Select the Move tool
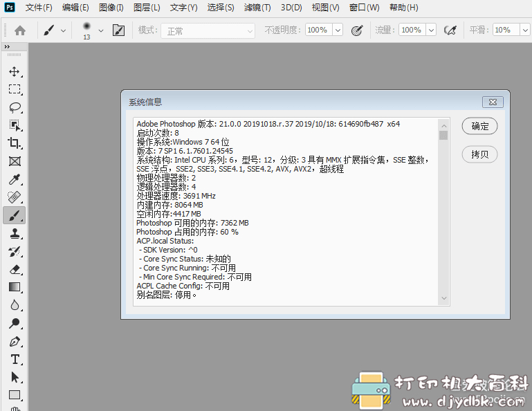This screenshot has width=532, height=411. (x=15, y=71)
